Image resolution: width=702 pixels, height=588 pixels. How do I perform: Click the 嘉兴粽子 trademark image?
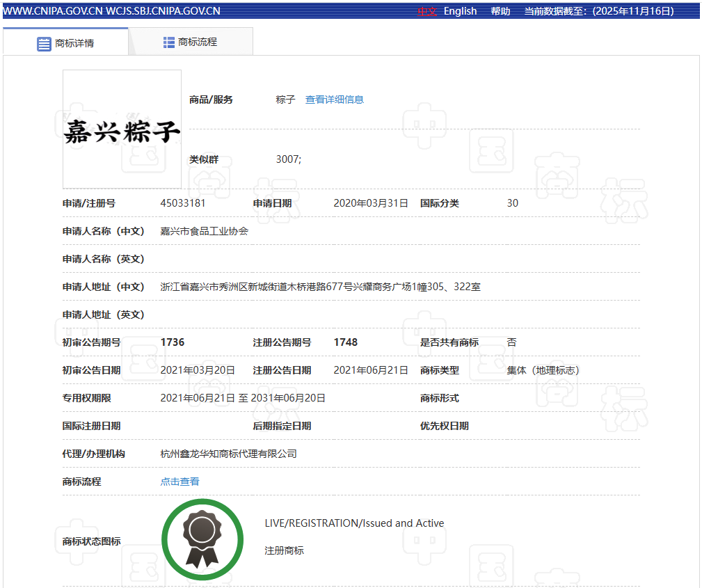click(x=122, y=129)
